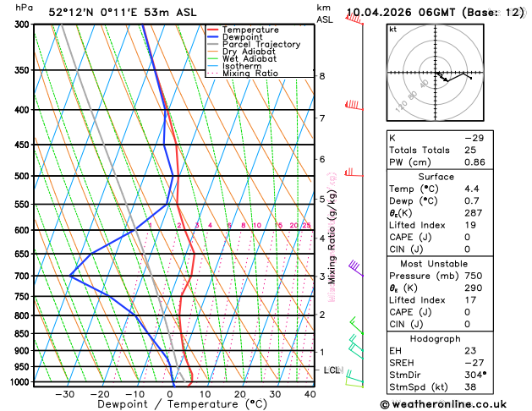Click the 850 pressure level label

coord(24,334)
